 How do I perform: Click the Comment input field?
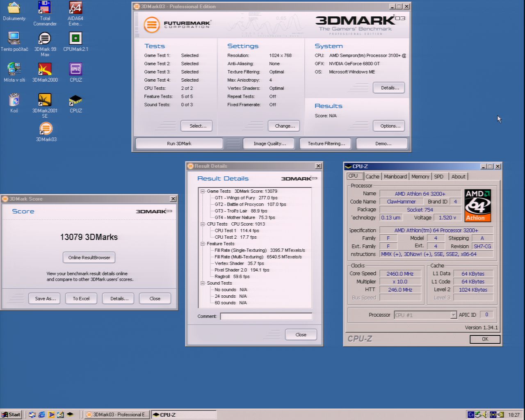(x=266, y=316)
